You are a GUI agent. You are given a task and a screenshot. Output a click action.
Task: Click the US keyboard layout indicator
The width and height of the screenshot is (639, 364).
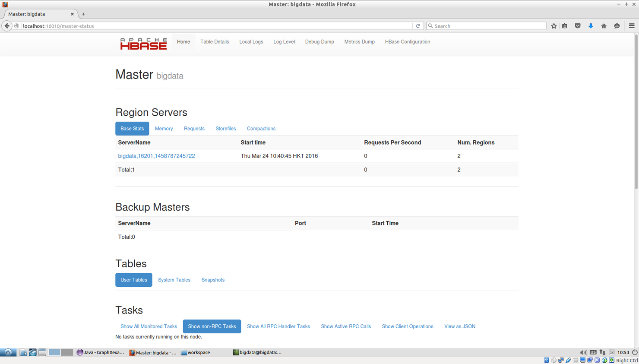(x=593, y=352)
